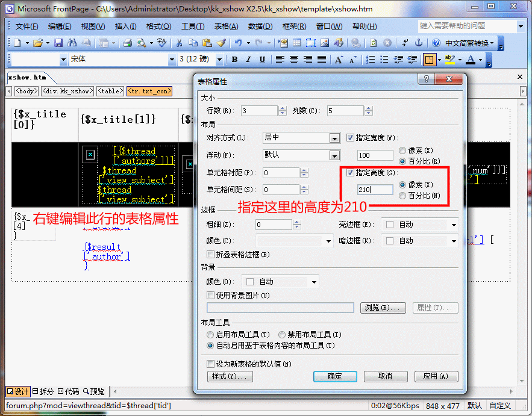Image resolution: width=532 pixels, height=416 pixels.
Task: Enable 折叠表格边框 checkbox
Action: tap(210, 254)
